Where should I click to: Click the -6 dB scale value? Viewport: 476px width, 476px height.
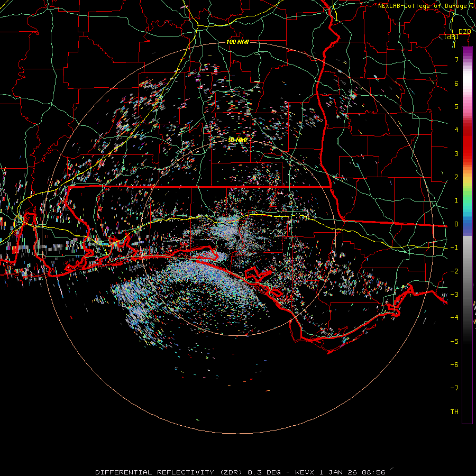coord(454,364)
